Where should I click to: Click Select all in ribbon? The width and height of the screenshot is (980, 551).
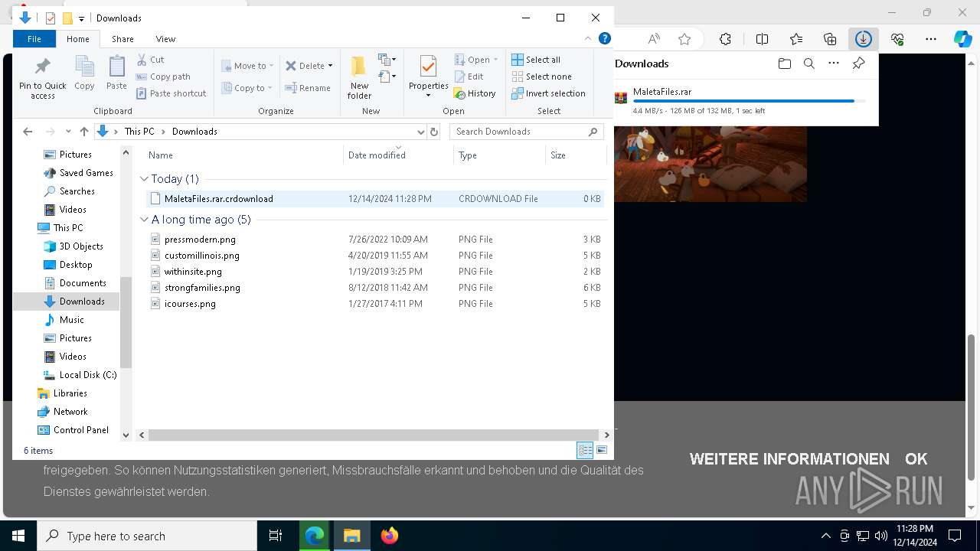click(536, 60)
